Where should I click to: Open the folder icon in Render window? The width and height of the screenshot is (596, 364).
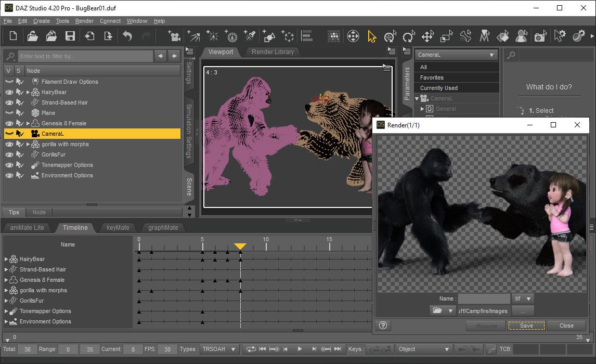pos(437,311)
